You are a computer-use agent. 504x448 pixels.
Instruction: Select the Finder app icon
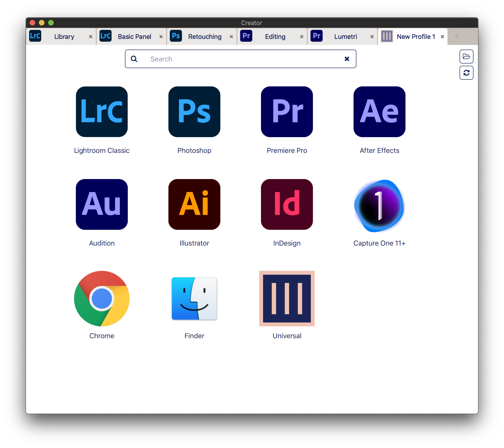click(194, 298)
